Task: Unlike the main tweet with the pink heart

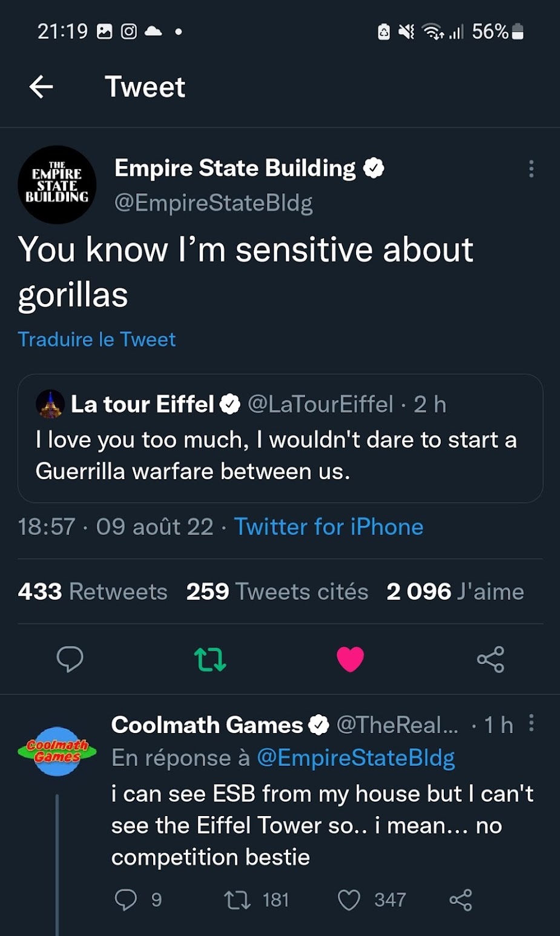Action: coord(350,659)
